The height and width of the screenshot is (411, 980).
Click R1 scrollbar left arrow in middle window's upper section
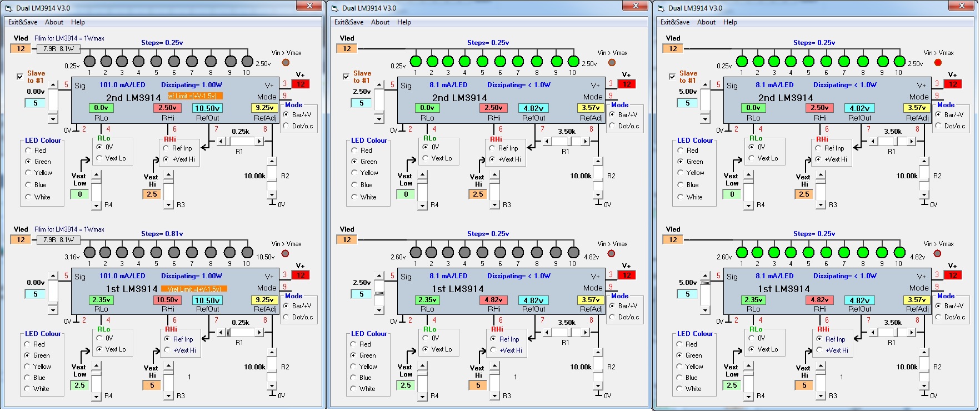pos(547,141)
